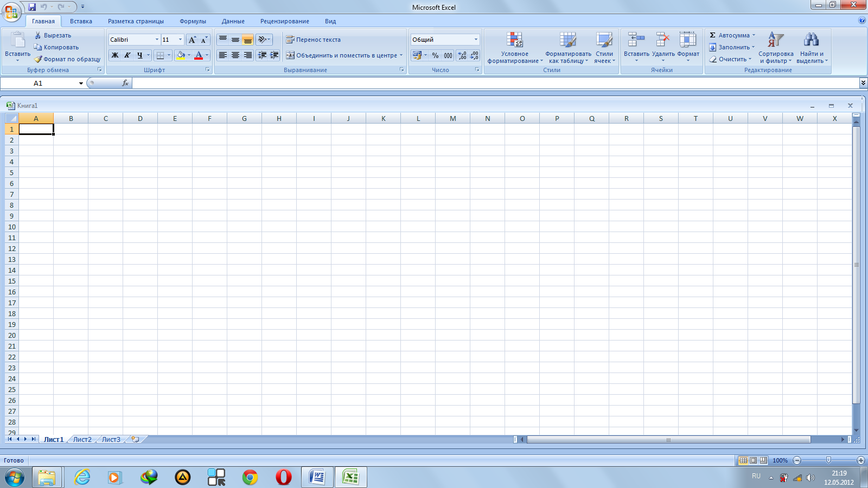
Task: Select Format Painter (Формат по образцу)
Action: pyautogui.click(x=68, y=59)
